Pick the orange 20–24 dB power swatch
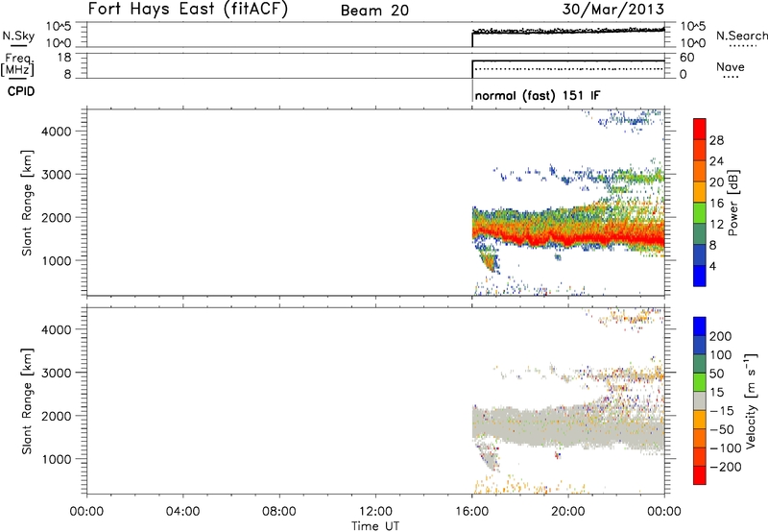Screen dimensions: 768x532 click(x=700, y=172)
